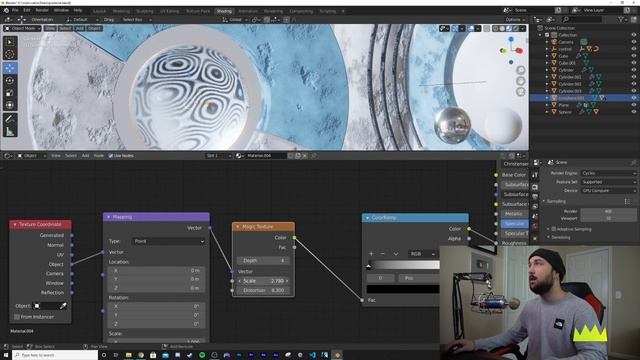Select the Annotate tool in the viewport toolbar
Screen dimensions: 640x360
[x=10, y=119]
